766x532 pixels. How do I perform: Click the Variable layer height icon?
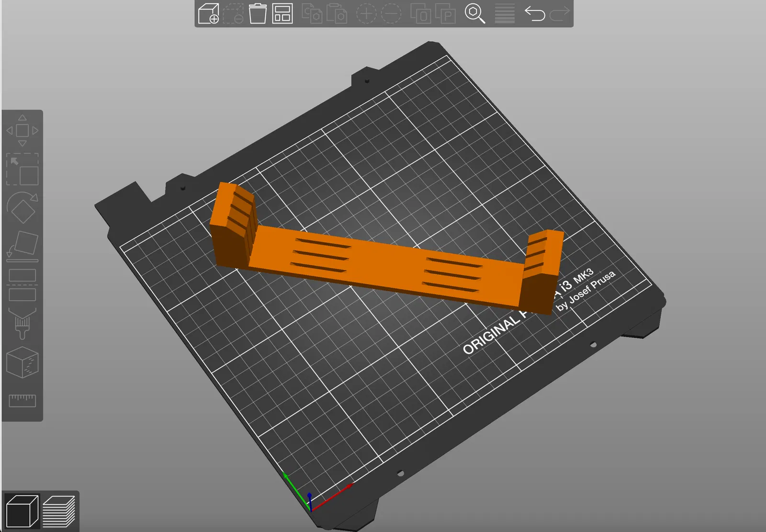(x=505, y=13)
